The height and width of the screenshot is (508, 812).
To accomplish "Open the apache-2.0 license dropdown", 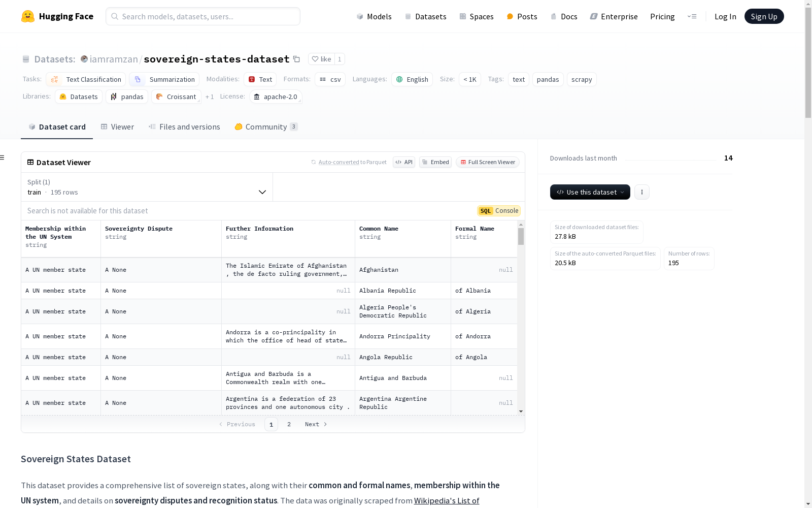I will [276, 97].
